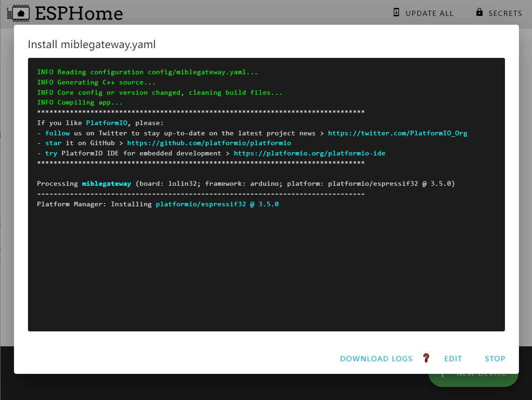Image resolution: width=532 pixels, height=400 pixels.
Task: Click the "(board: lolin32; framework: arduino;" text
Action: (x=209, y=184)
